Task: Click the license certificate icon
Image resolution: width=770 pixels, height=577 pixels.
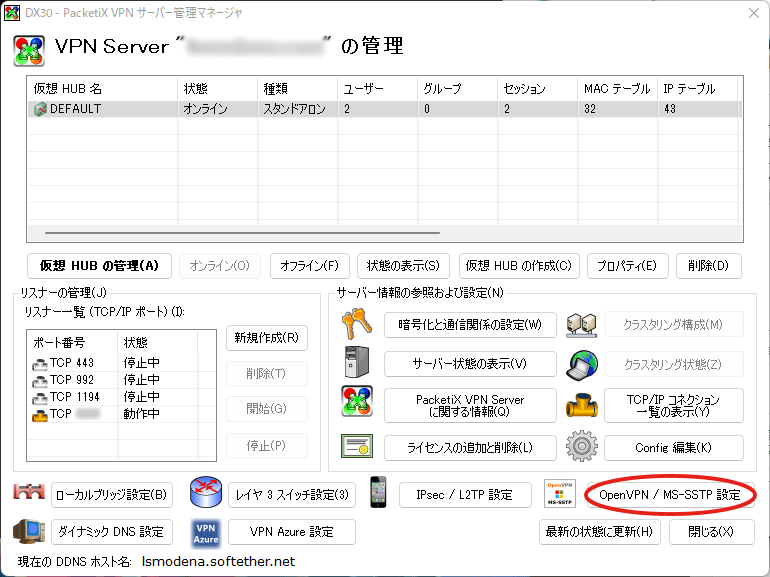Action: pos(357,446)
